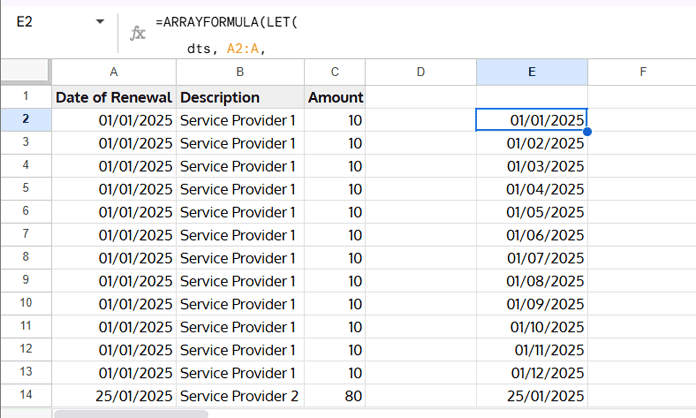
Task: Select cell A14 with 25/01/2025
Action: click(114, 396)
